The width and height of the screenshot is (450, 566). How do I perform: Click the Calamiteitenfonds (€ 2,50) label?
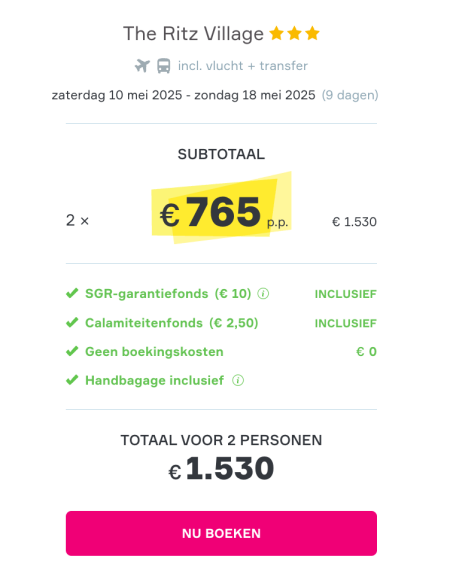[x=172, y=323]
